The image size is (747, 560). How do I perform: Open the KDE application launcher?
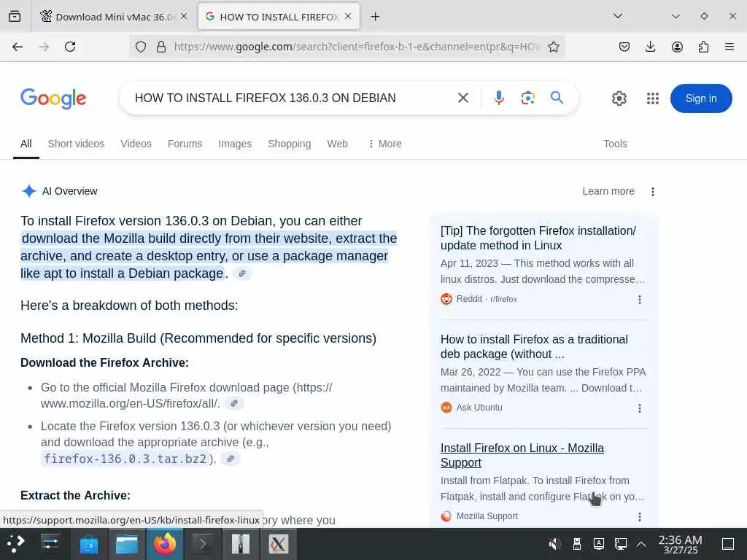(x=16, y=544)
